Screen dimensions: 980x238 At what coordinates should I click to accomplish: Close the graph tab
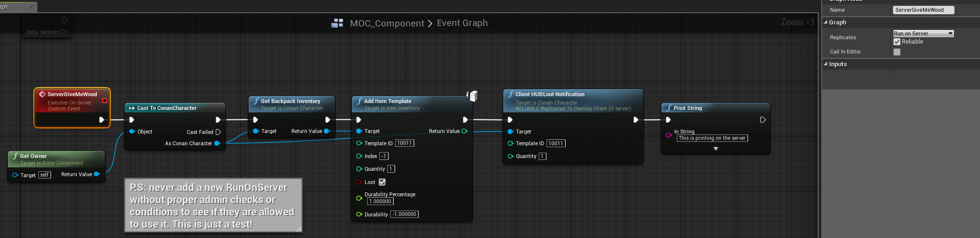pos(31,7)
